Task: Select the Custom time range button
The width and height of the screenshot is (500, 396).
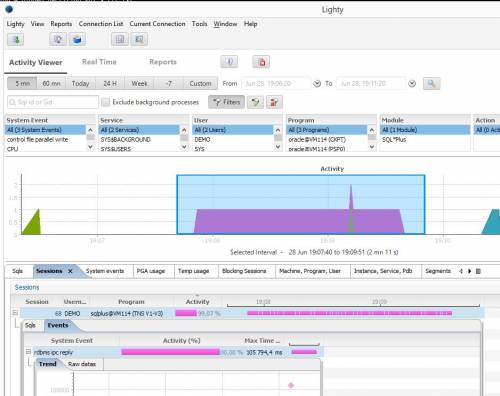Action: coord(200,83)
